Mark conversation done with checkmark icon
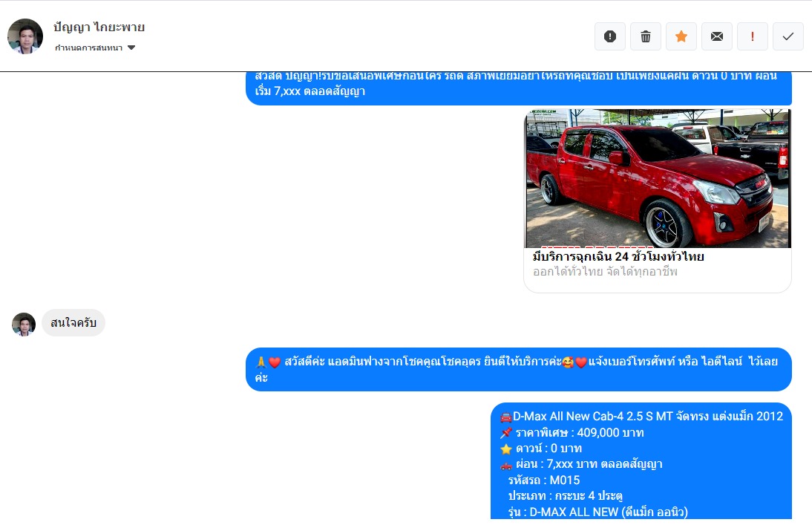Viewport: 812px width, 528px height. (x=788, y=36)
